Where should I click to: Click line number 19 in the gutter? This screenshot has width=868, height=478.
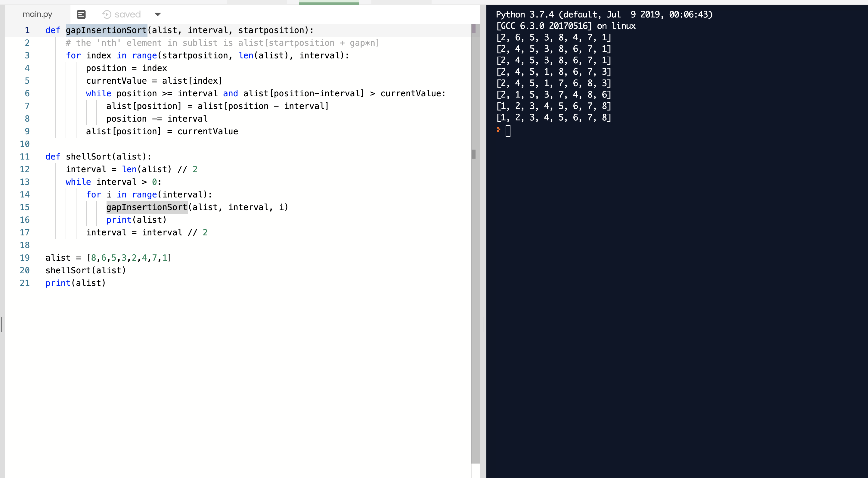tap(25, 258)
